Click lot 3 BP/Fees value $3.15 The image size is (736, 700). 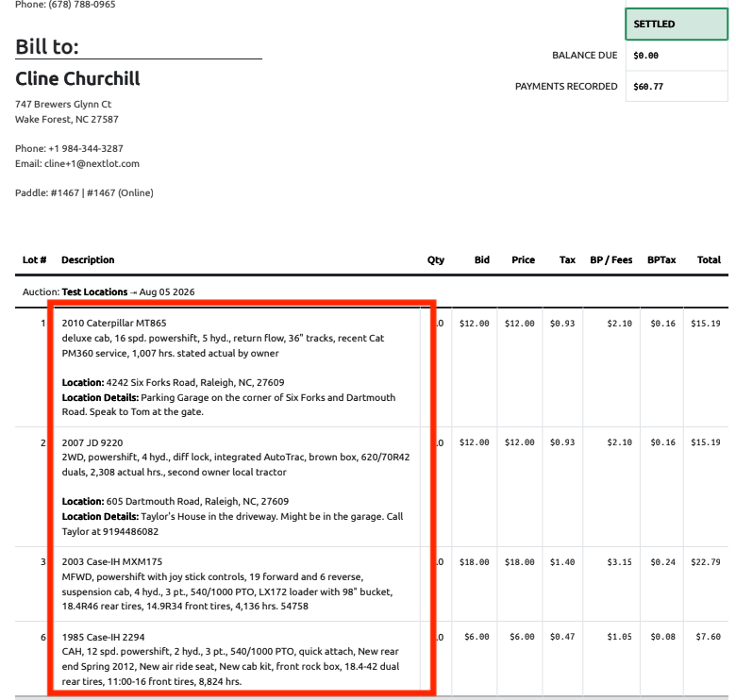pos(620,562)
